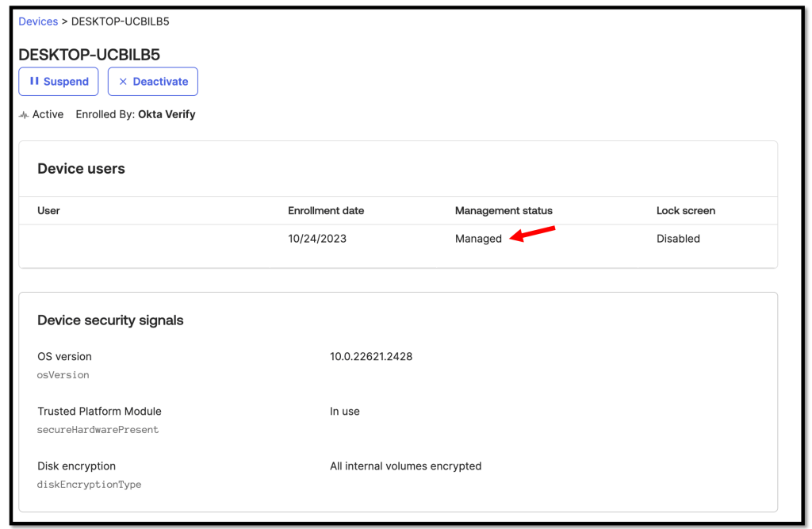
Task: Select the Okta Verify enrollment text
Action: pyautogui.click(x=167, y=114)
